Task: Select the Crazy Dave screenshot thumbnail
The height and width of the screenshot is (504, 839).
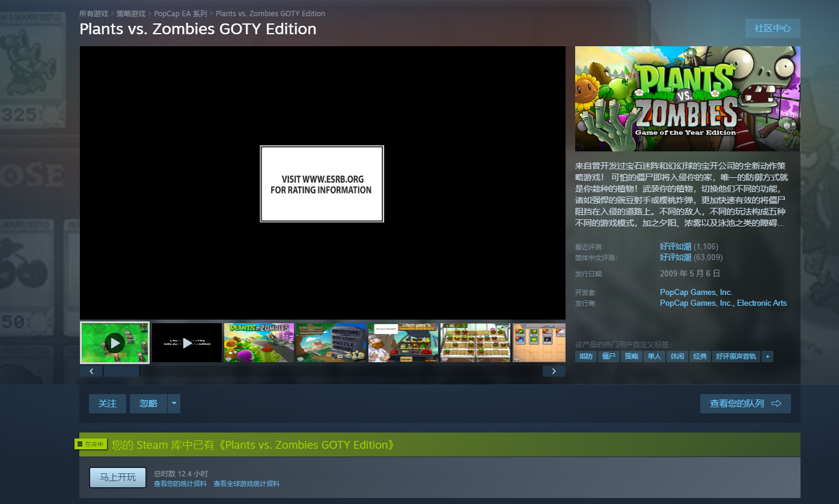Action: pos(403,342)
